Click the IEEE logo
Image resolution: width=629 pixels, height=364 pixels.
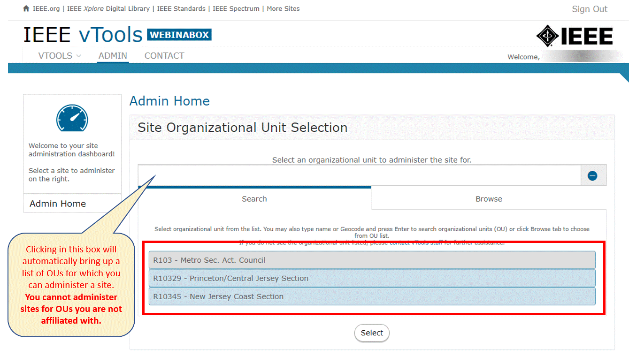575,36
